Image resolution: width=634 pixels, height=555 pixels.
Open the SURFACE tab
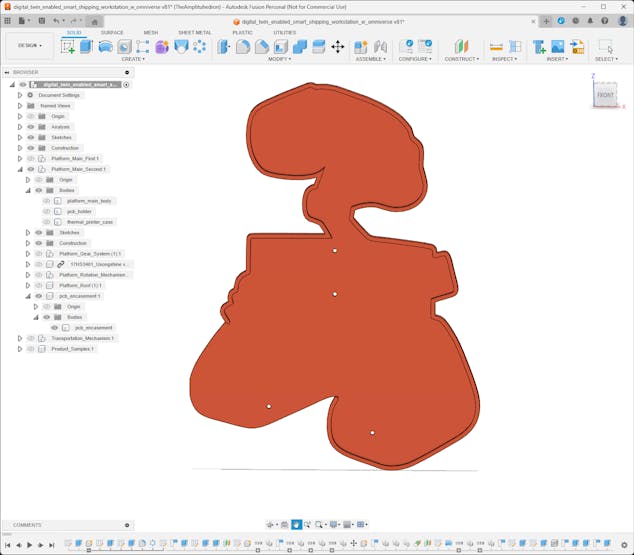(x=112, y=32)
